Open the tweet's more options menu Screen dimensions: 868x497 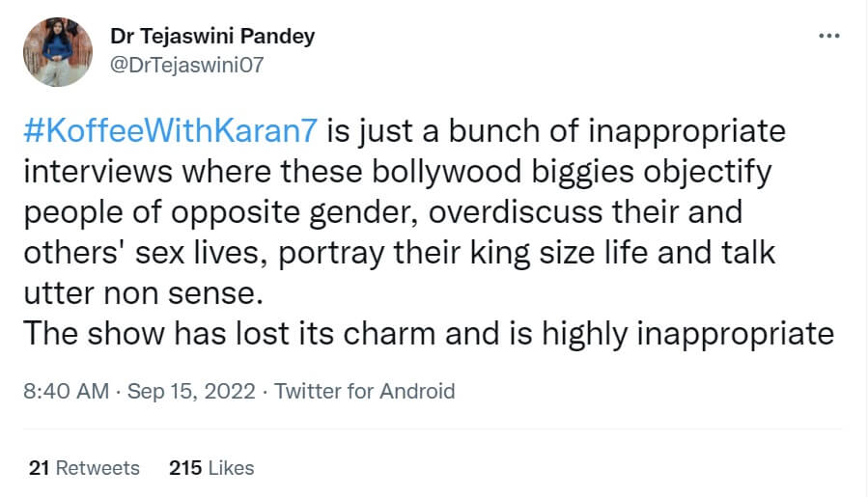[828, 36]
